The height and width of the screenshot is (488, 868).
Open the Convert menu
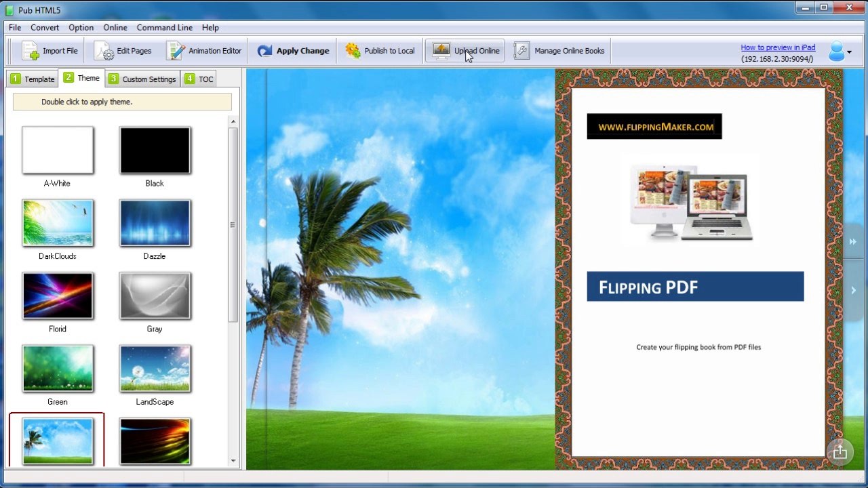[x=45, y=28]
